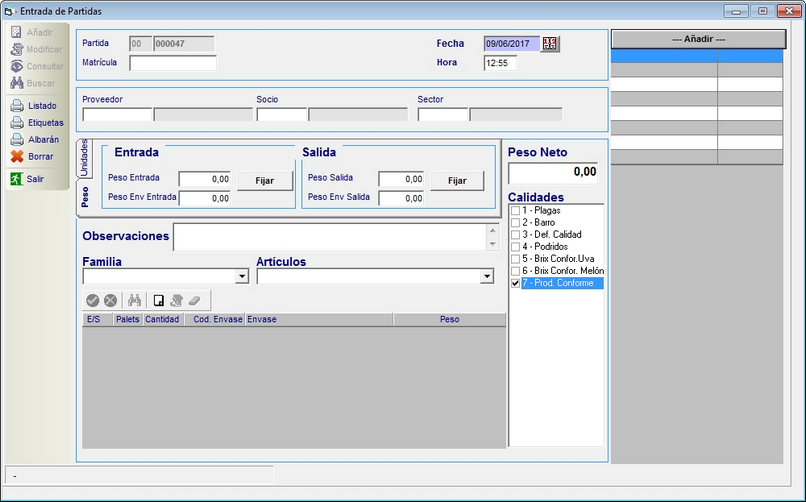Click the Hora time field
The image size is (806, 502).
click(x=500, y=63)
